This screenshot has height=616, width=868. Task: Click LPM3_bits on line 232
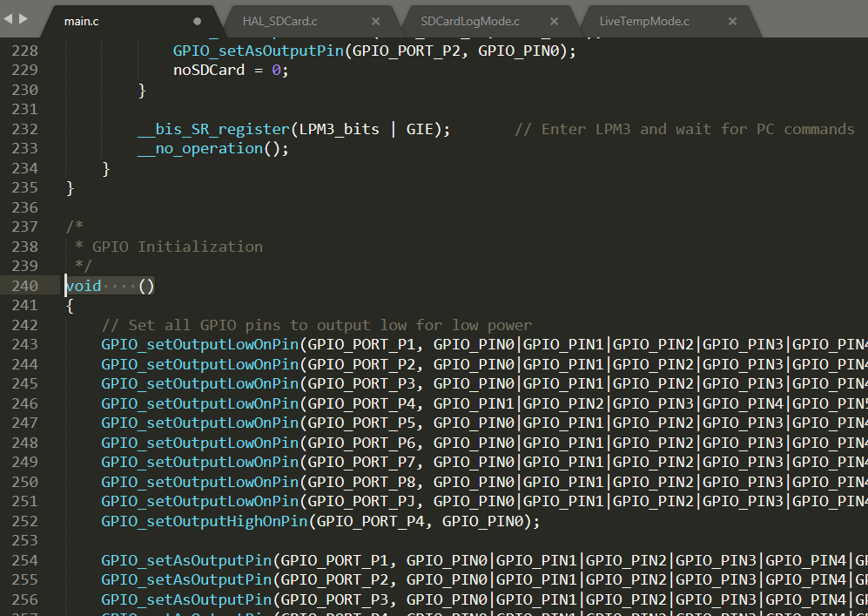point(340,129)
